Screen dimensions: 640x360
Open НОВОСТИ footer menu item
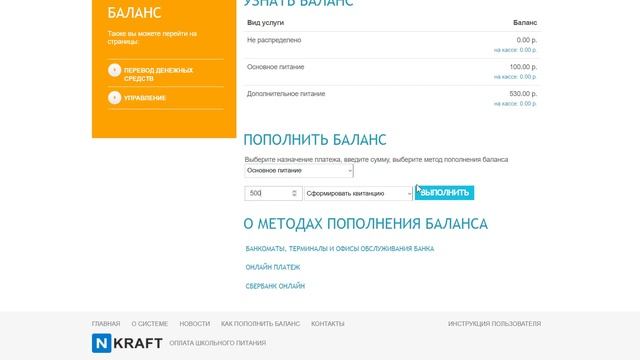coord(195,324)
